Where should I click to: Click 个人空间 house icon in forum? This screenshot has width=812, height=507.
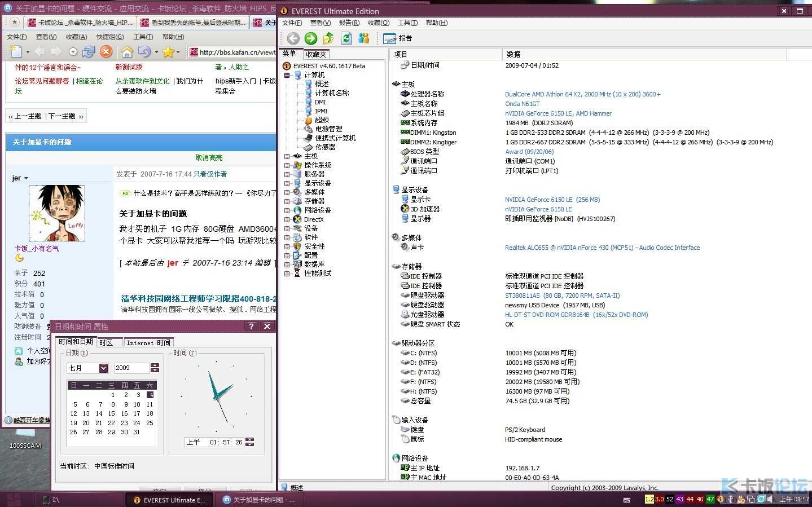pyautogui.click(x=19, y=351)
